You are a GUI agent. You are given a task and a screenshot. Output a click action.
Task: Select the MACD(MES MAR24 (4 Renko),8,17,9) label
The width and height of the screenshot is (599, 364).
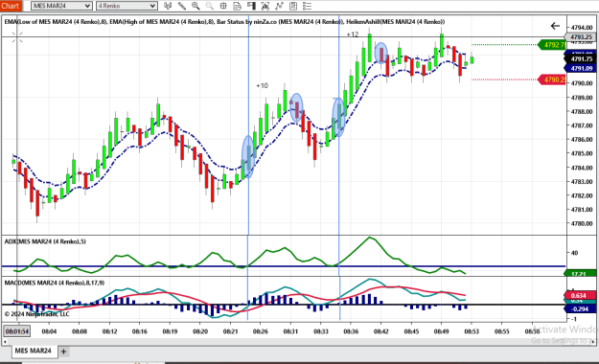pos(55,283)
